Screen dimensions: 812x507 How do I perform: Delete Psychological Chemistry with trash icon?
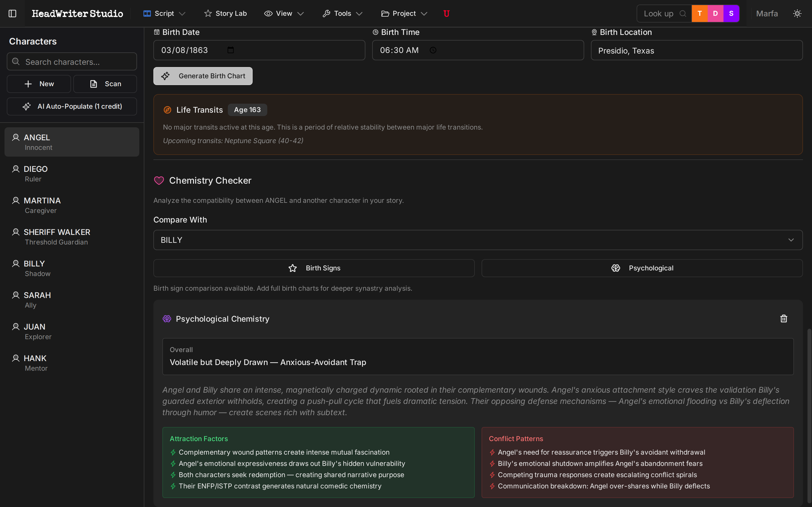(x=784, y=319)
